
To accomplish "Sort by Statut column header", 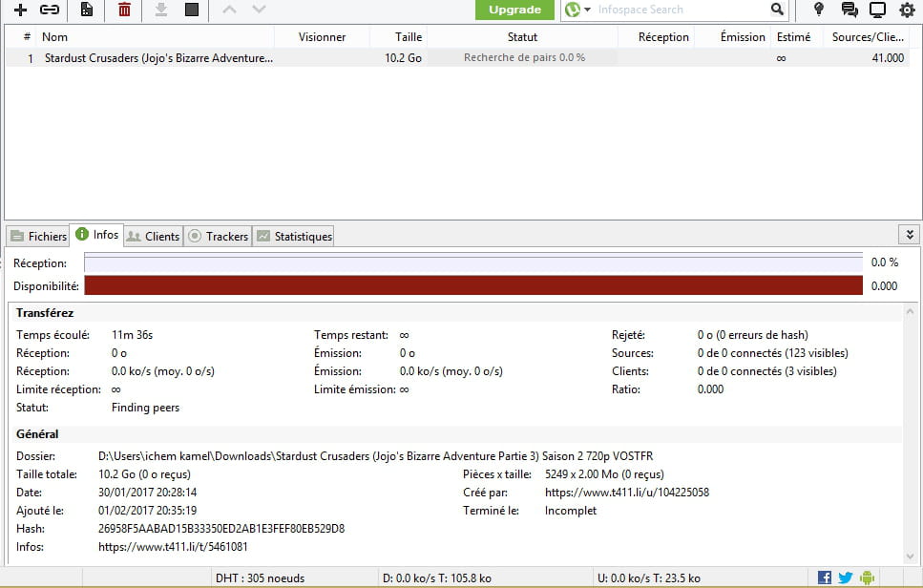I will click(x=522, y=37).
